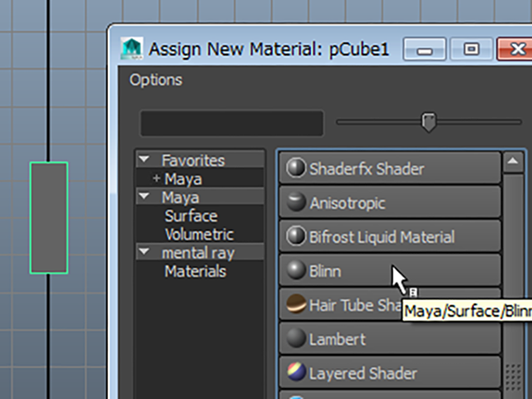The image size is (532, 399).
Task: Click the Hair Tube Shader icon
Action: pos(296,304)
